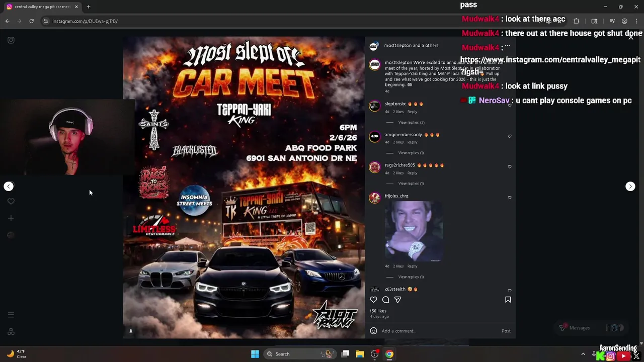Open notifications heart in left sidebar
The image size is (644, 362).
(11, 202)
